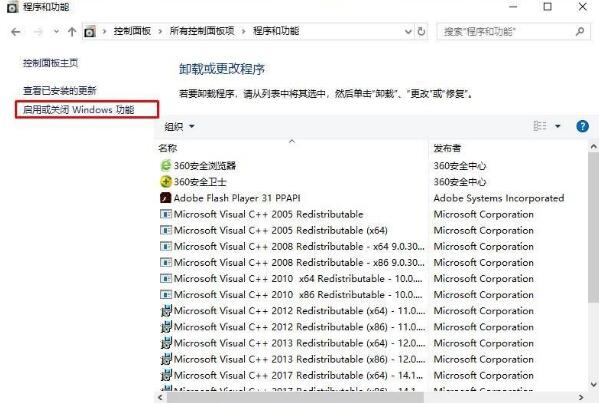Image resolution: width=599 pixels, height=403 pixels.
Task: Click the 360安全卫士 icon
Action: [165, 182]
